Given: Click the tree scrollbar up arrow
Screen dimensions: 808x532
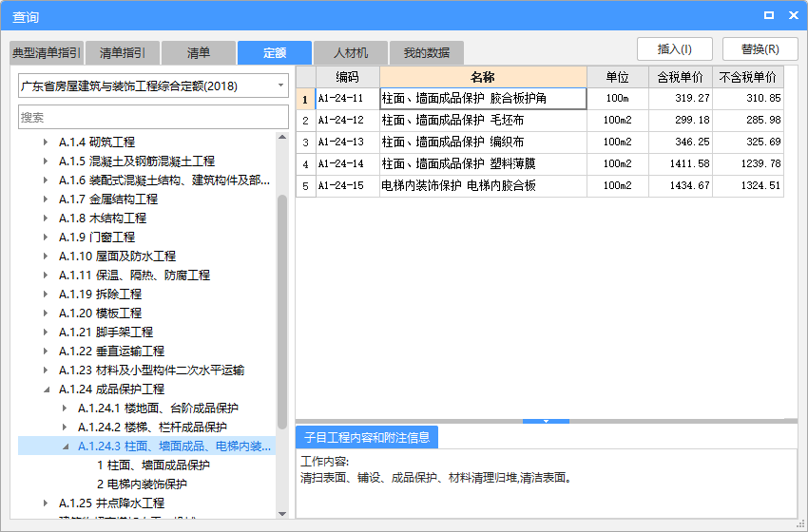Looking at the screenshot, I should click(282, 138).
